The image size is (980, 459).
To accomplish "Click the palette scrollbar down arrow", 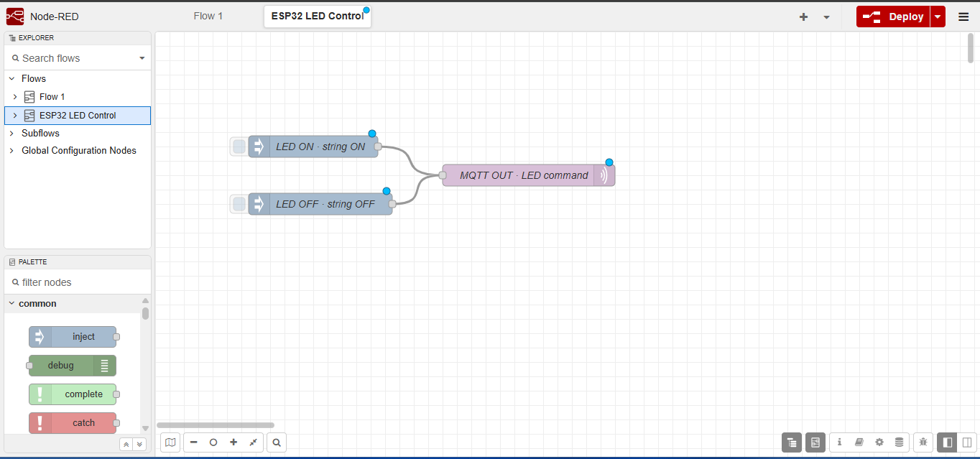I will point(146,428).
